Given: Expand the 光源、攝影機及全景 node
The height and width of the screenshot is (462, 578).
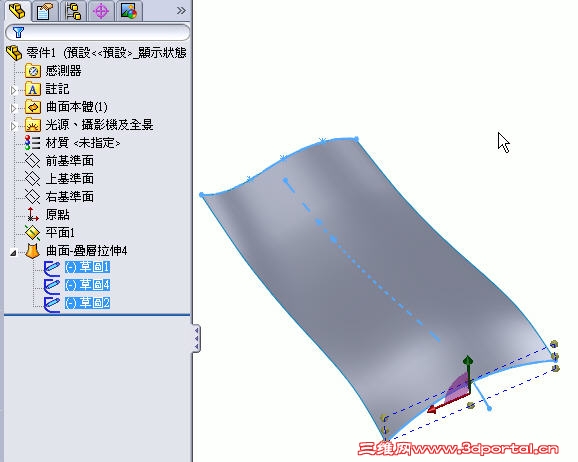Looking at the screenshot, I should pyautogui.click(x=14, y=126).
